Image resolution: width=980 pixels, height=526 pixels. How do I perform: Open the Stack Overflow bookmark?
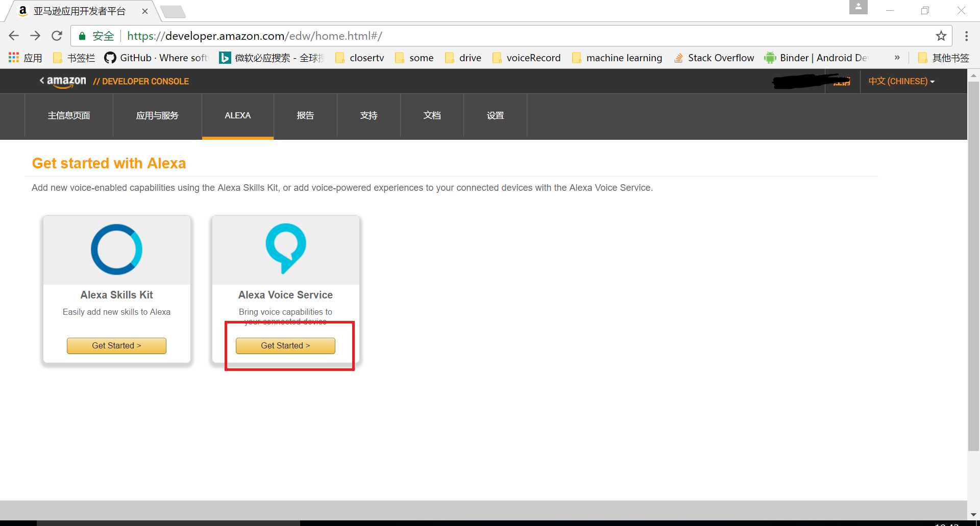714,58
